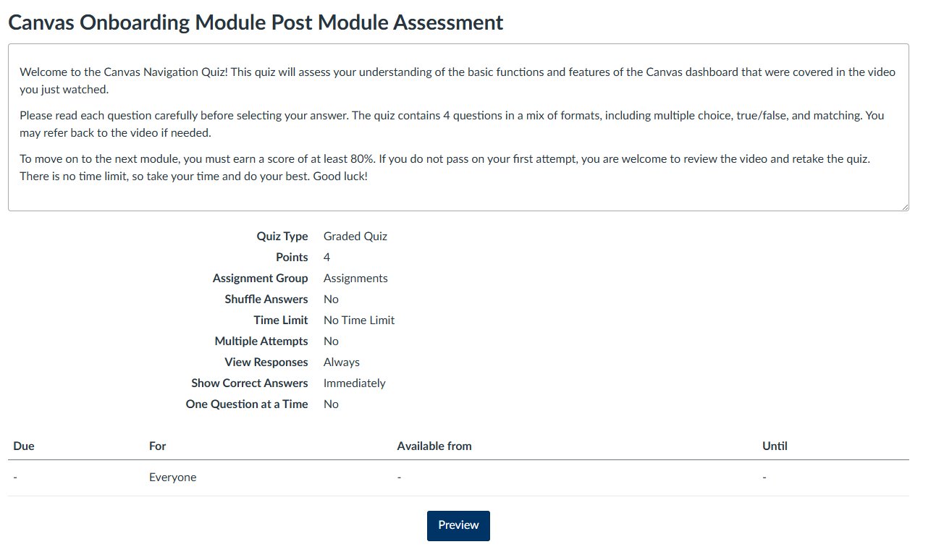Viewport: 944px width, 560px height.
Task: Click the Until column header
Action: pyautogui.click(x=774, y=446)
